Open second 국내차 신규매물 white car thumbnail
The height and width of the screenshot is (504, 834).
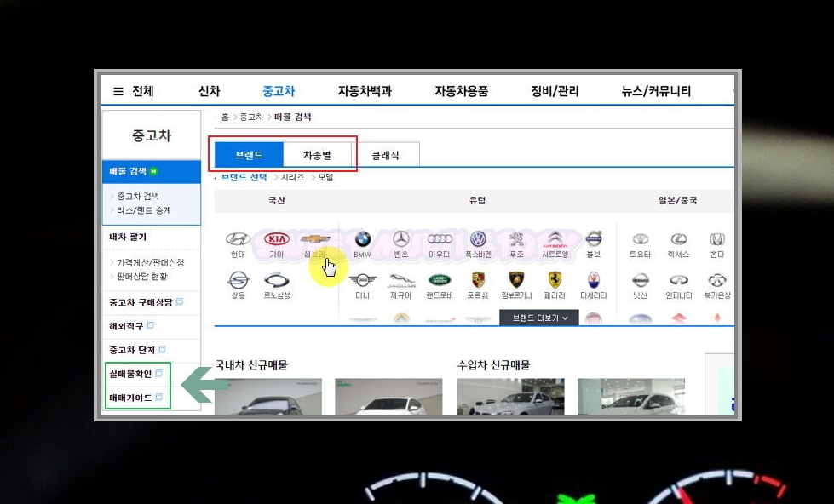tap(388, 397)
